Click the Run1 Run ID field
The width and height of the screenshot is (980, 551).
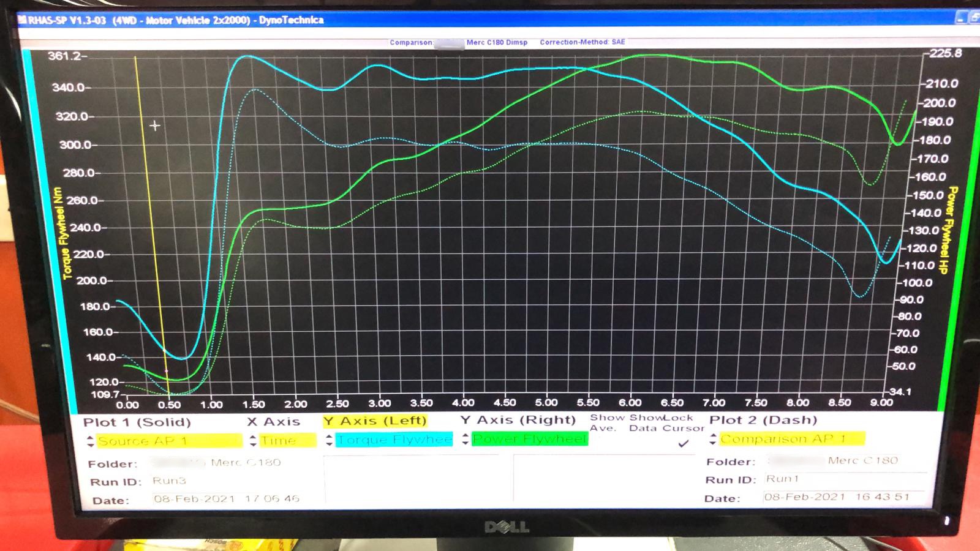coord(845,479)
